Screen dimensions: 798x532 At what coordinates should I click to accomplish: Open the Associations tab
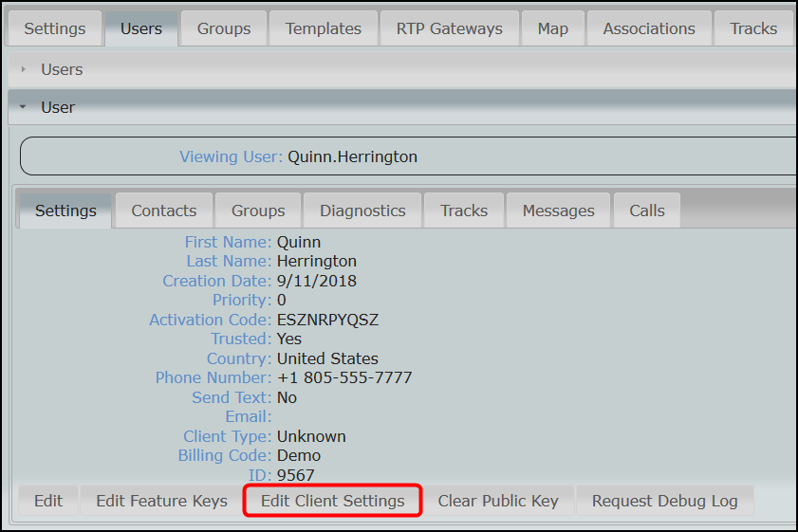click(x=649, y=28)
